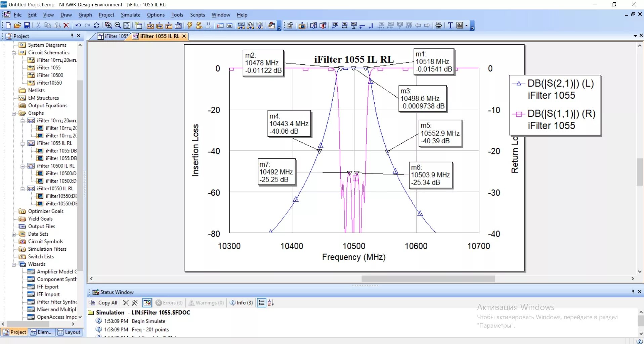Toggle the Warnings (0) message filter
Screen dimensions: 644x344
coord(206,303)
